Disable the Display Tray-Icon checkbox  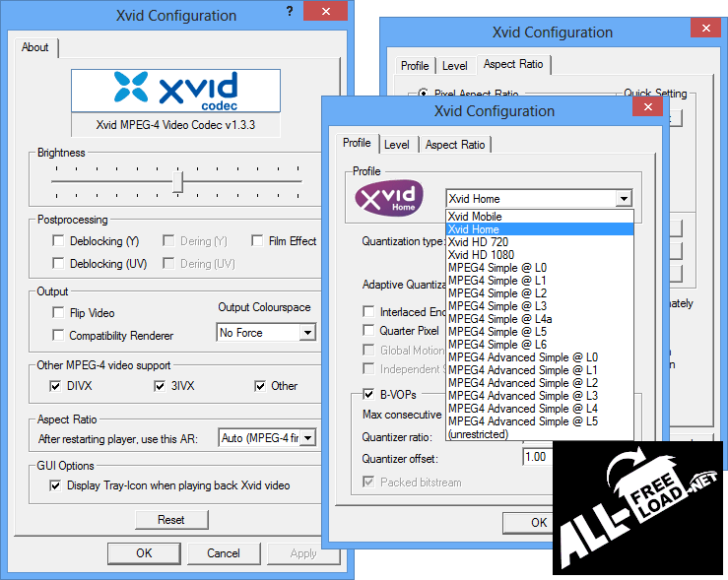54,485
